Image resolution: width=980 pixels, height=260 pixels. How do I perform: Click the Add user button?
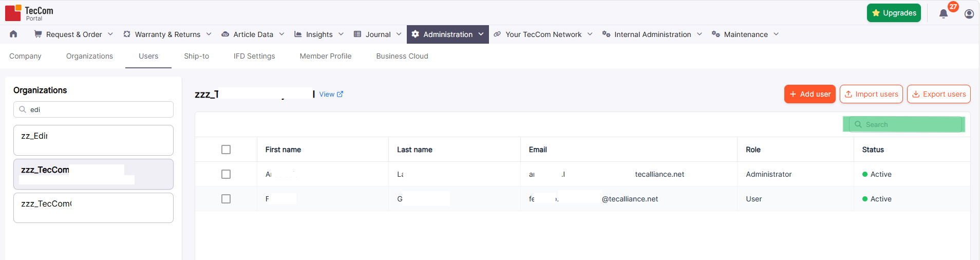tap(810, 94)
